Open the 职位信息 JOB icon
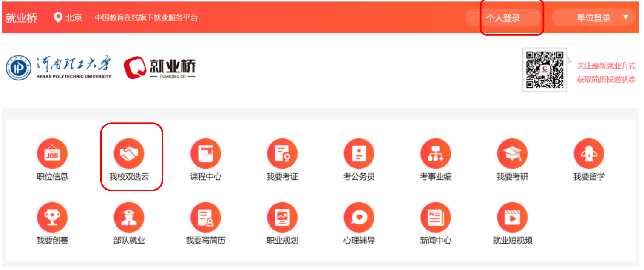Image resolution: width=644 pixels, height=270 pixels. (x=52, y=154)
